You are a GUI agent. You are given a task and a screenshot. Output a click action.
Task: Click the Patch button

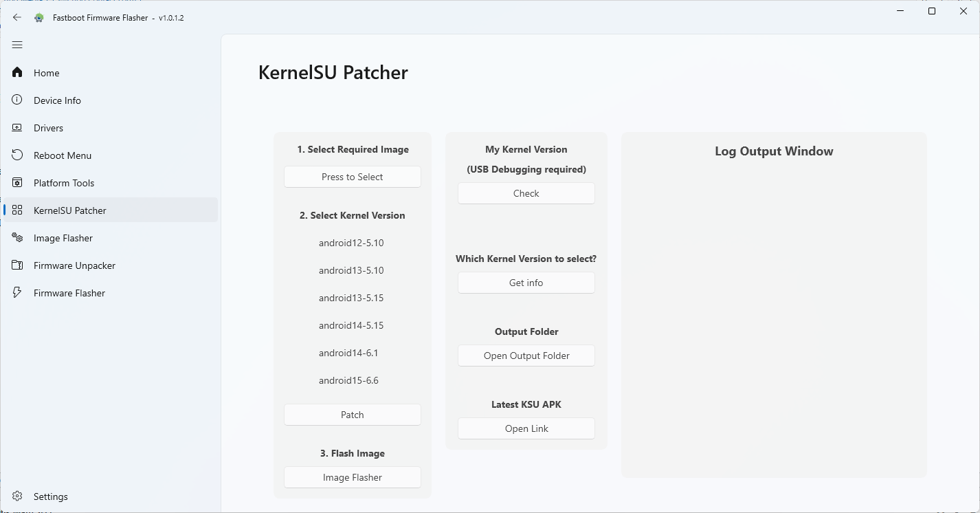pyautogui.click(x=353, y=415)
